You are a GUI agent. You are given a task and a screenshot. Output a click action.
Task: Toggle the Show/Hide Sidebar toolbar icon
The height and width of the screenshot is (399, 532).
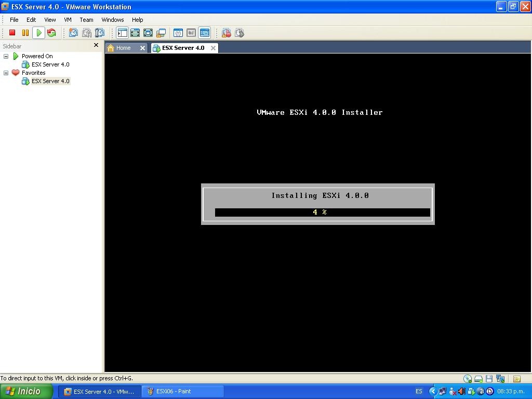point(122,33)
